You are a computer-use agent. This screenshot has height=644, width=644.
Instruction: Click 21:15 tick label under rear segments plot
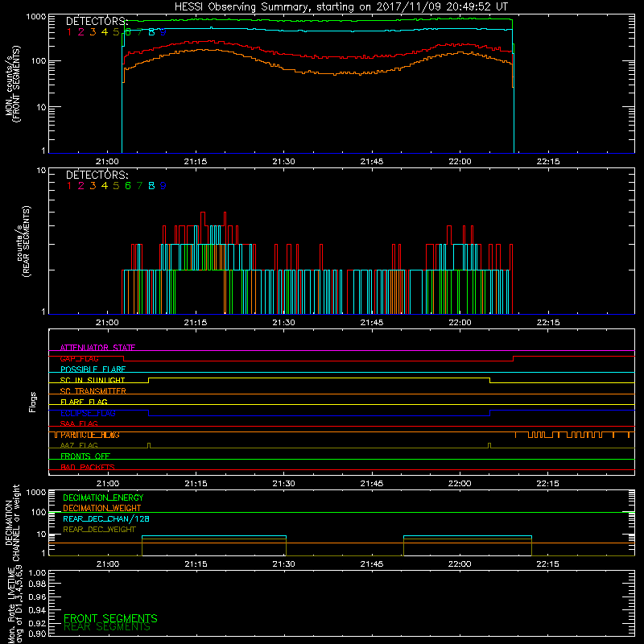(x=196, y=323)
